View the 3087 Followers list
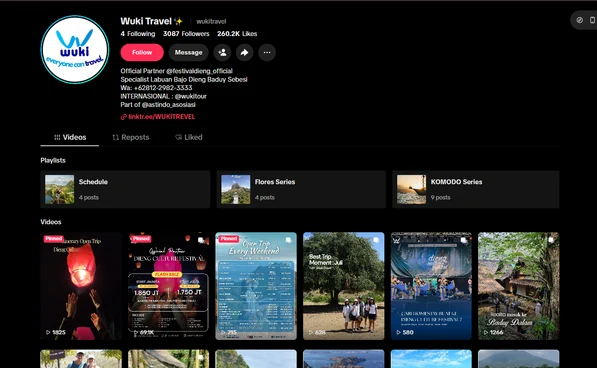The width and height of the screenshot is (597, 368). click(x=186, y=34)
